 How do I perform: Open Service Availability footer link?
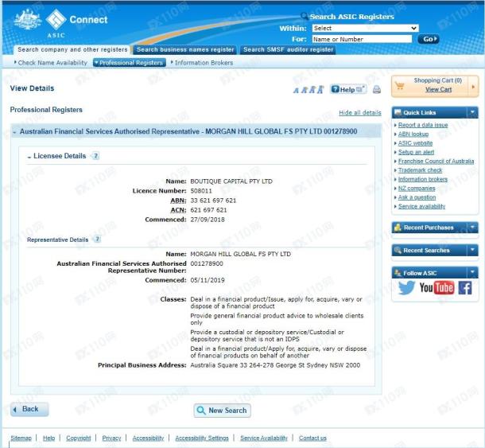[x=264, y=438]
